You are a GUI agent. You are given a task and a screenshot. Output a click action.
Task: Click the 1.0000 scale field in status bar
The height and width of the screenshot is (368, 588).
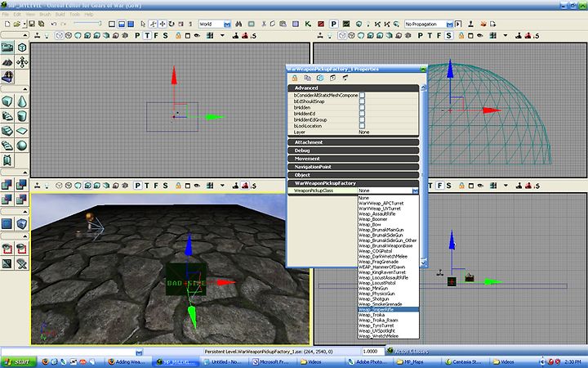click(x=372, y=352)
